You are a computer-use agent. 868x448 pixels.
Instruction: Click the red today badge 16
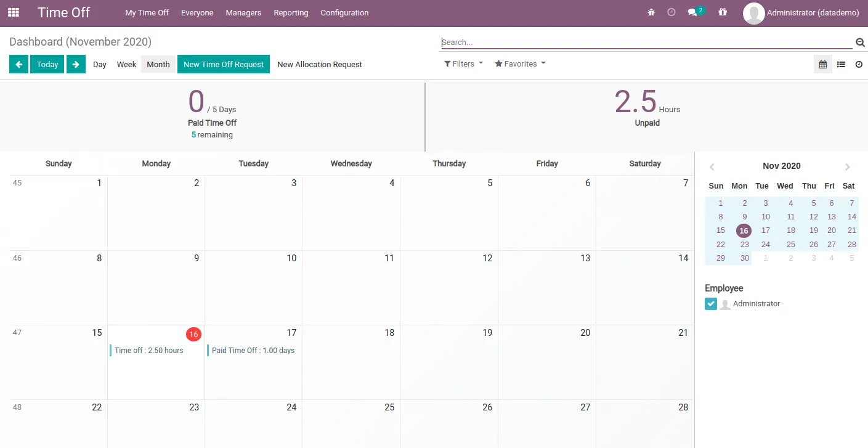193,334
